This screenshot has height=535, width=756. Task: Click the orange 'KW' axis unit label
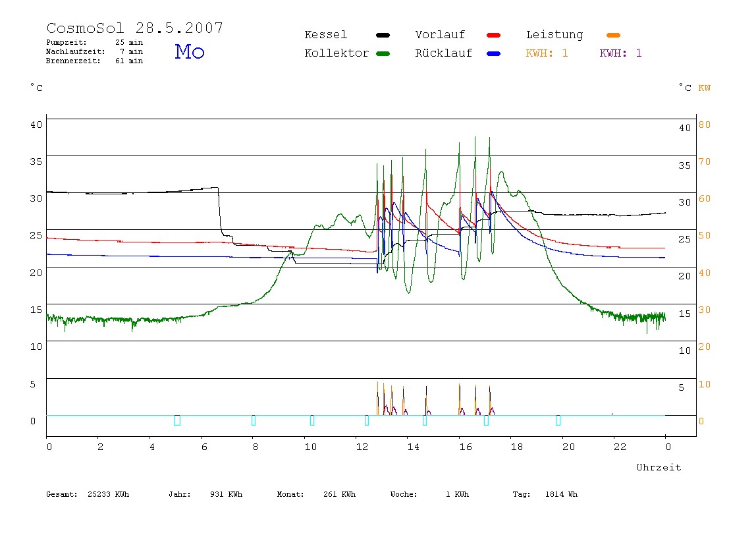705,88
